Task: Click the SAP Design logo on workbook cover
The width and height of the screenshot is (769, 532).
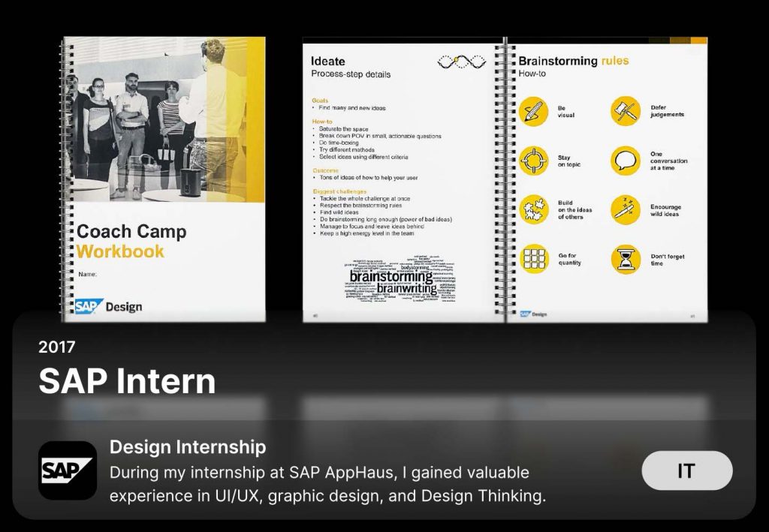Action: click(108, 307)
